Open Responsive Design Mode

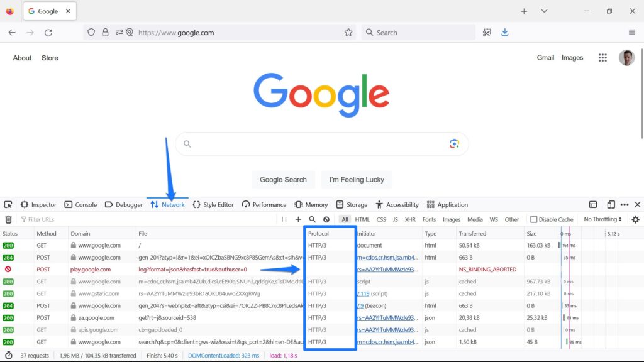pos(611,204)
